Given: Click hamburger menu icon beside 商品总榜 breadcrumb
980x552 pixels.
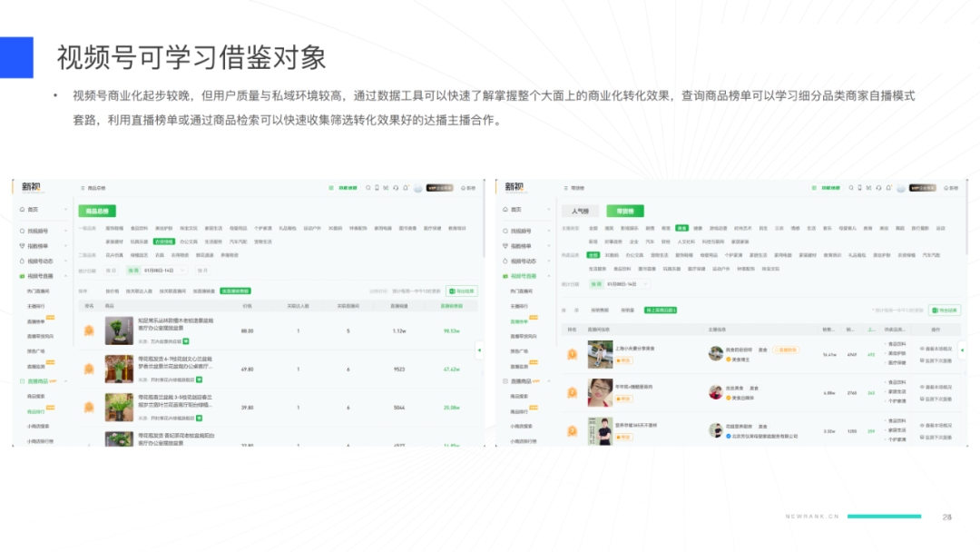Looking at the screenshot, I should [x=83, y=188].
